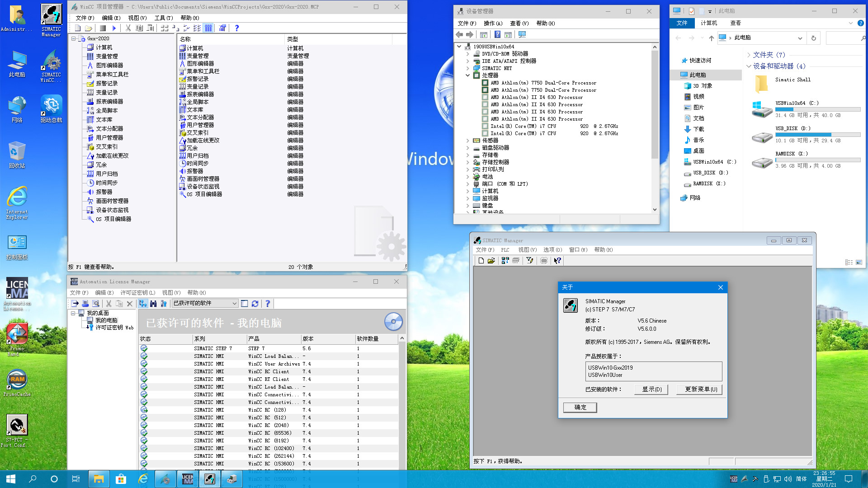Select the details list view icon in WinCC
The width and height of the screenshot is (868, 488).
click(208, 28)
